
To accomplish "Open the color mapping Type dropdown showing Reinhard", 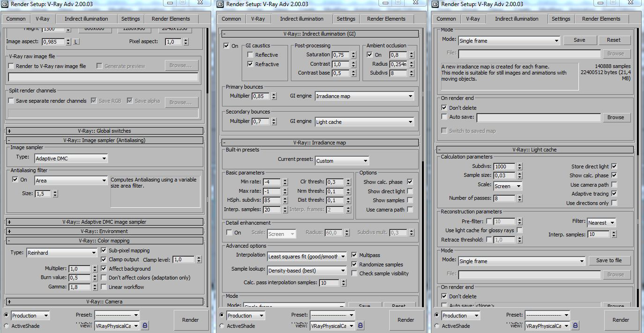I will [62, 253].
